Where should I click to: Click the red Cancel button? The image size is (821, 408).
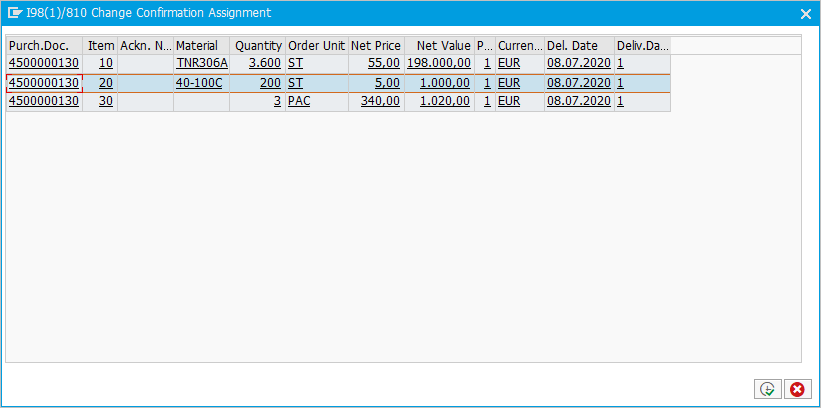click(x=796, y=389)
